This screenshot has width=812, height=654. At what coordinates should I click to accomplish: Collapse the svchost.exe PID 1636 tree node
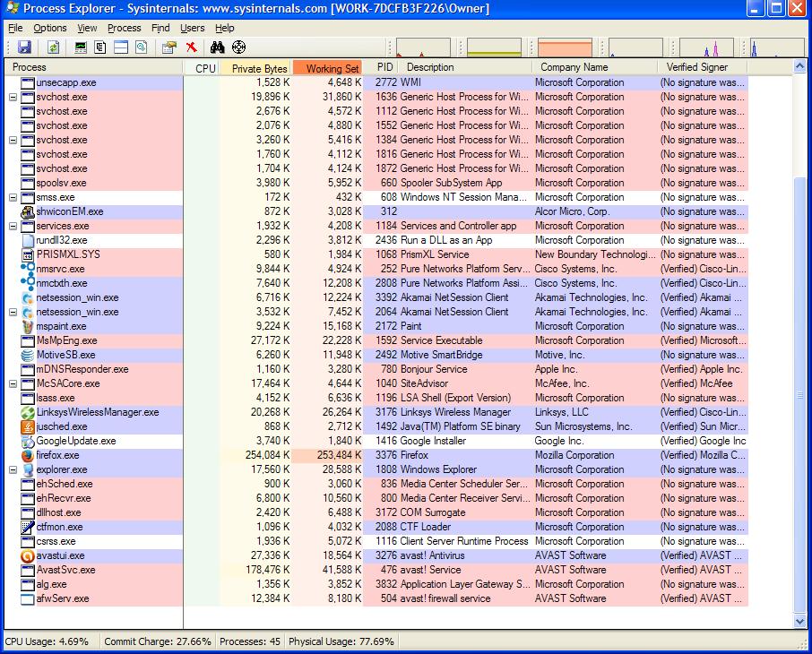click(x=13, y=97)
